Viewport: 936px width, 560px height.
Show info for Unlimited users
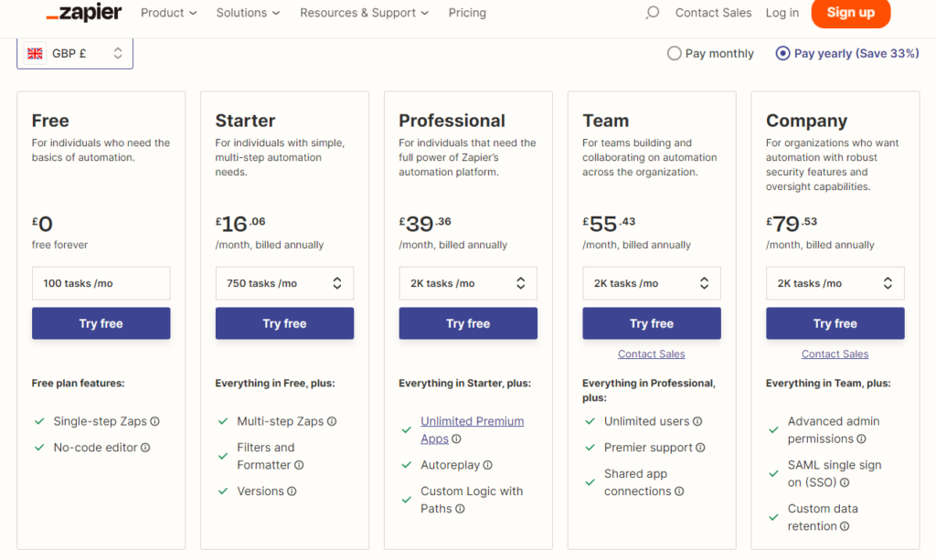[x=697, y=422]
